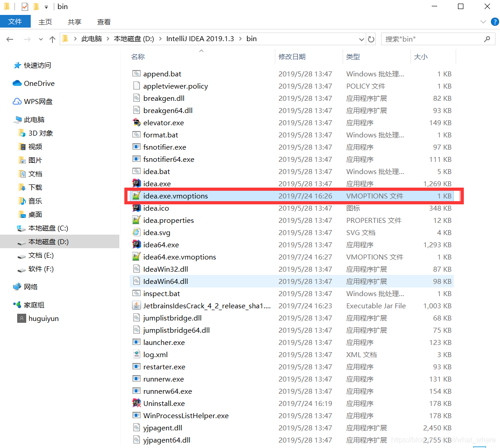This screenshot has width=500, height=448.
Task: Click the elevator.exe file icon
Action: tap(137, 123)
